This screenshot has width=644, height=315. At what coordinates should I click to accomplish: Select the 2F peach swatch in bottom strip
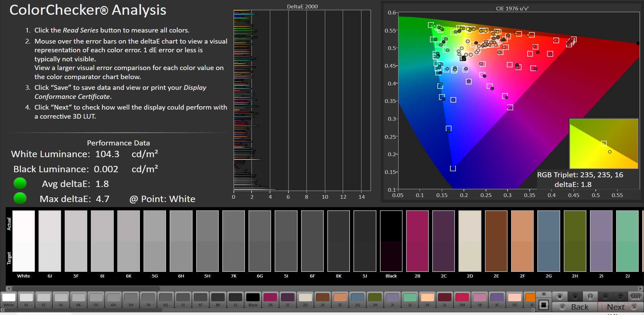340,300
